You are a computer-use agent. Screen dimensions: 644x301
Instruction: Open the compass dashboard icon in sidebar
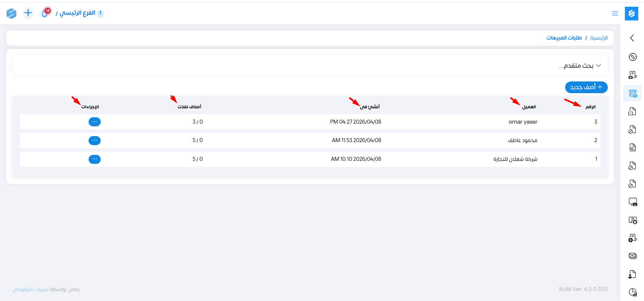633,57
